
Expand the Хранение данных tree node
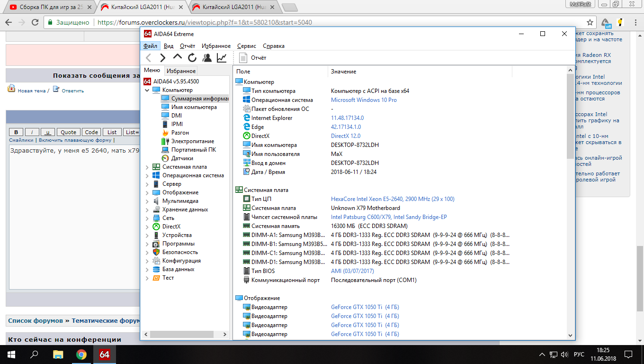click(147, 209)
